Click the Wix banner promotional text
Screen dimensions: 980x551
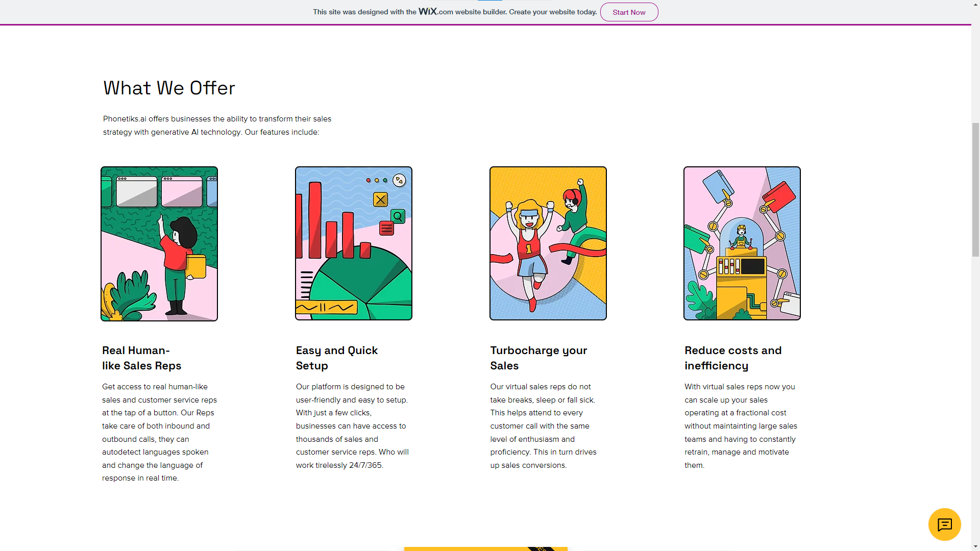[x=455, y=12]
